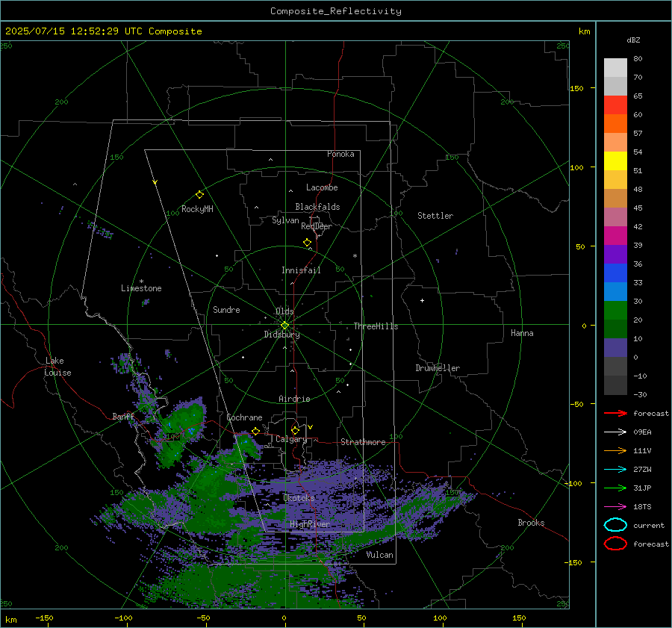
Task: Click the dBZ legend heading
Action: pyautogui.click(x=633, y=40)
